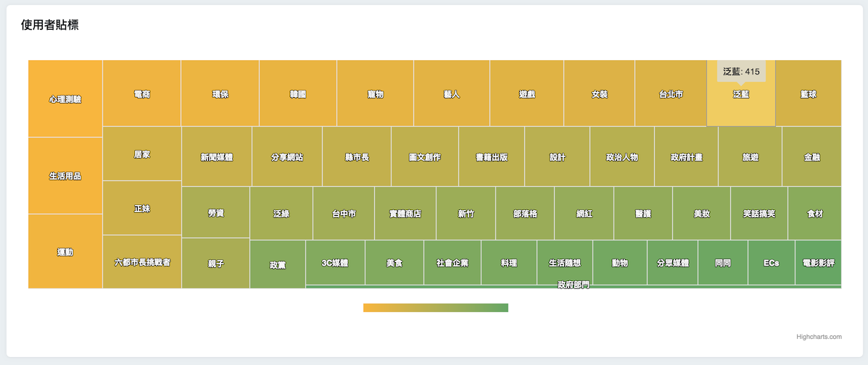
Task: Select the 政治人物 treemap cell
Action: click(x=622, y=157)
